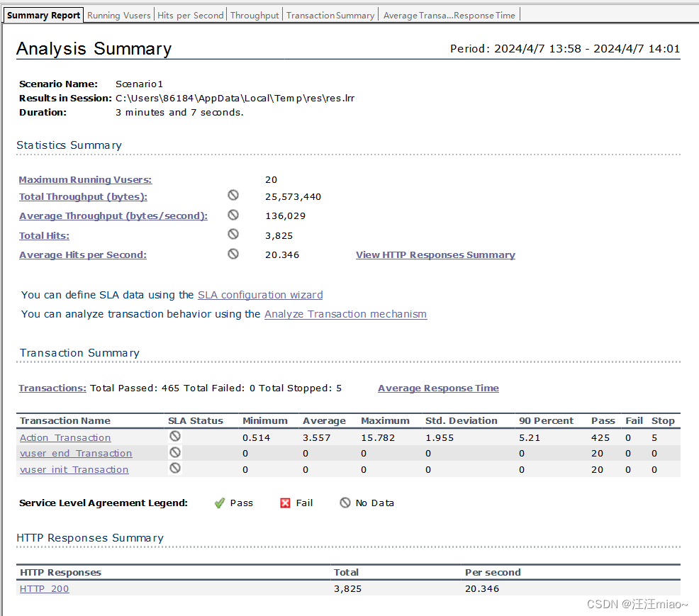699x616 pixels.
Task: Open the Total Throughput (bytes) link
Action: point(83,196)
